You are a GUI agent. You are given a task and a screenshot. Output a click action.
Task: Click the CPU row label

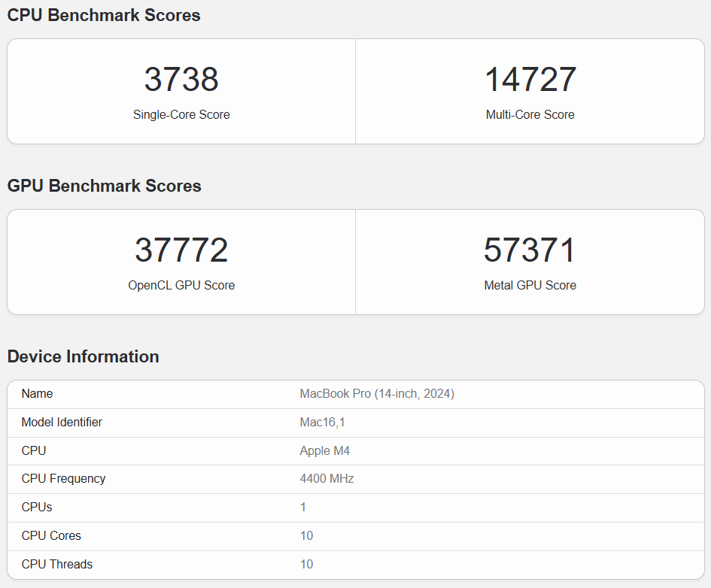pyautogui.click(x=33, y=450)
